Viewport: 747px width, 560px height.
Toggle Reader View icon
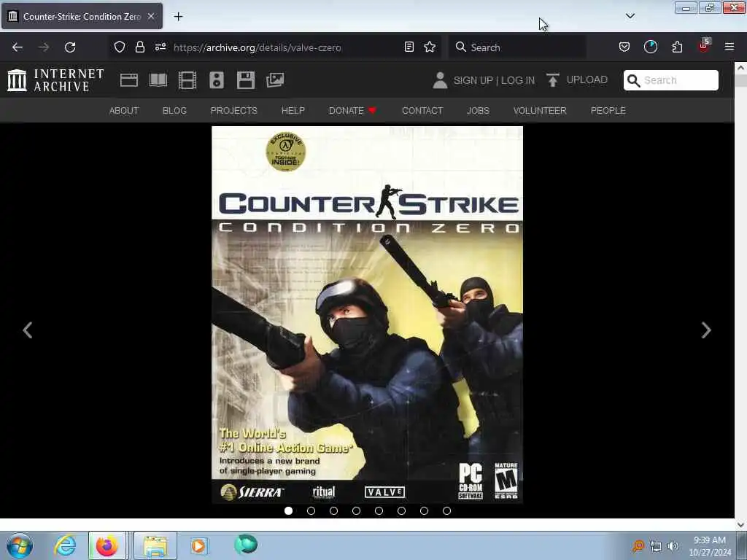click(409, 47)
